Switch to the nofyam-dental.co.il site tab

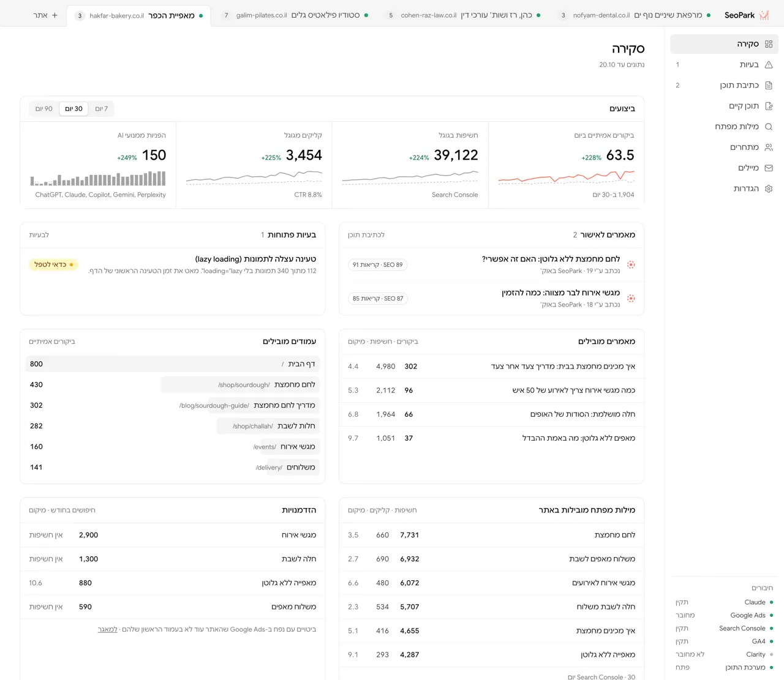[x=635, y=15]
